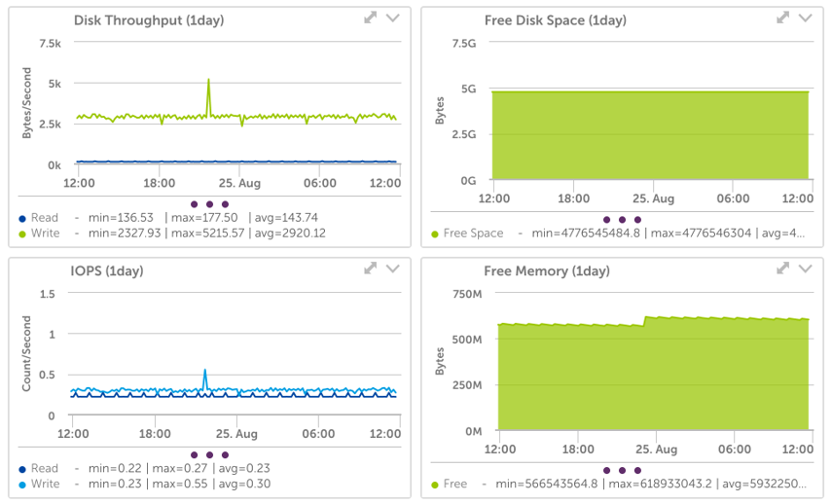Toggle the Read series in IOPS legend
832x504 pixels.
point(38,468)
